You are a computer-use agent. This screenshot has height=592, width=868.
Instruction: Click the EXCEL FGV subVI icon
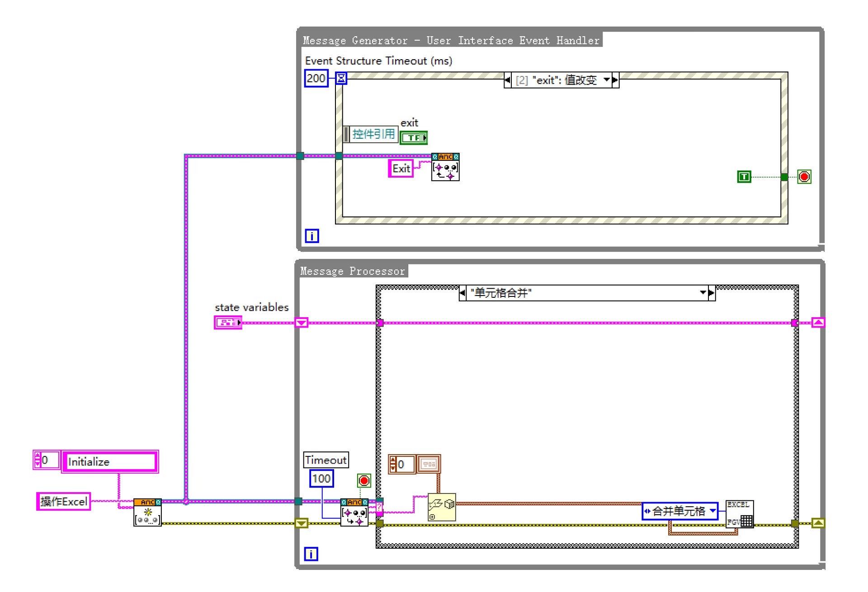739,514
